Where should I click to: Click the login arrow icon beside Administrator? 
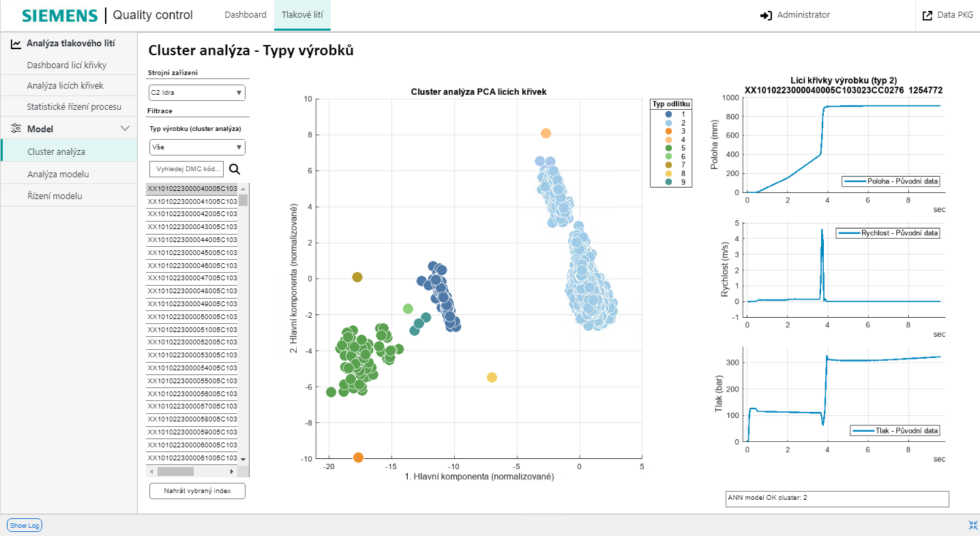coord(767,14)
